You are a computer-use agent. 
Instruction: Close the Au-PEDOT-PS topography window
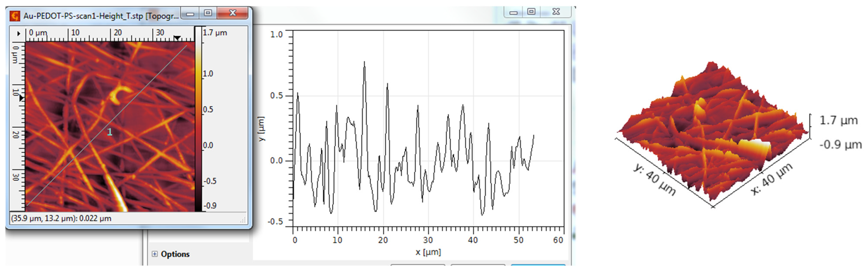233,13
